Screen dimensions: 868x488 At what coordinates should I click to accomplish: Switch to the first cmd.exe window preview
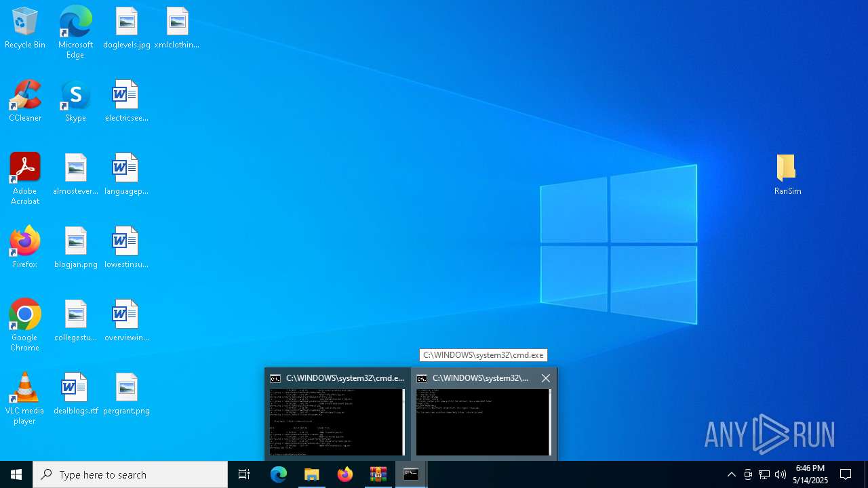(x=337, y=414)
